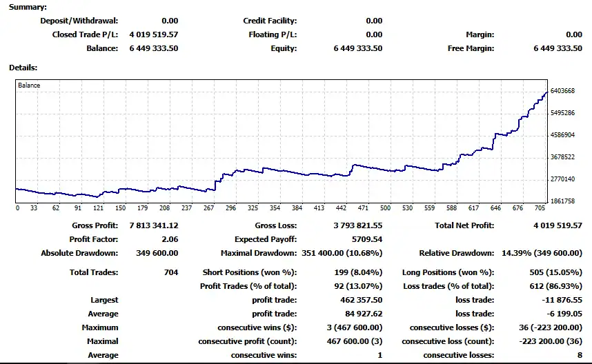Select the "Maximal Drawdown:" label
This screenshot has height=364, width=592.
tap(259, 253)
